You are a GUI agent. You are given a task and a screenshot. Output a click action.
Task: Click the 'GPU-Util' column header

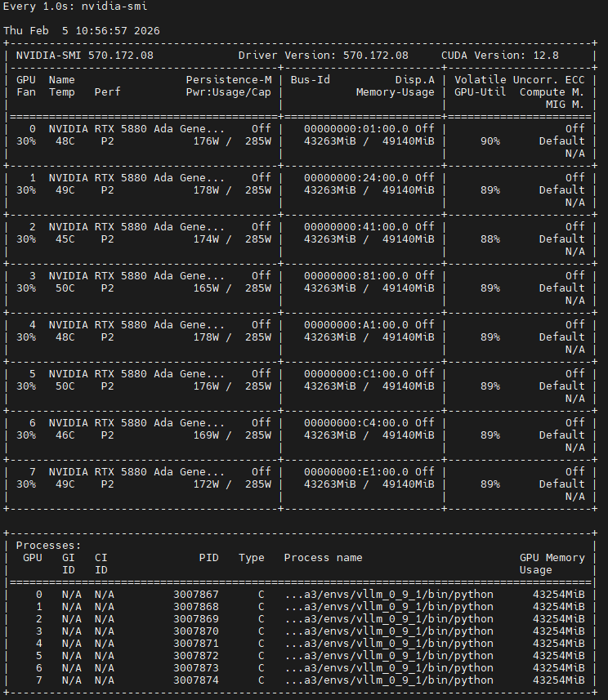click(x=481, y=92)
